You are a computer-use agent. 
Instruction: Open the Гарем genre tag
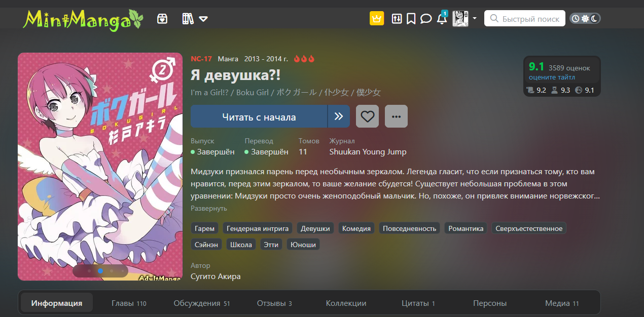205,228
